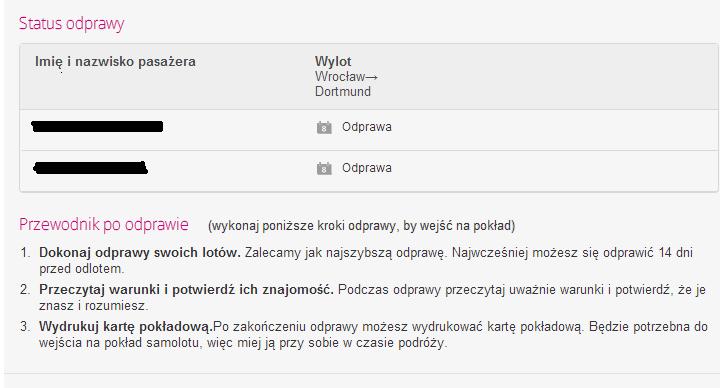Click the text about 14 dni przed odlotem
Screen dimensions: 720x388
point(366,260)
